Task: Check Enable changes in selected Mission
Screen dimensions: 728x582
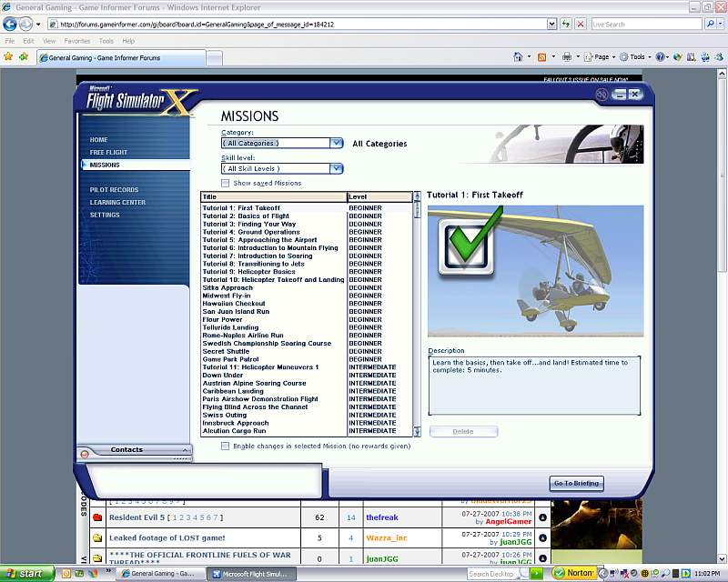Action: click(226, 446)
